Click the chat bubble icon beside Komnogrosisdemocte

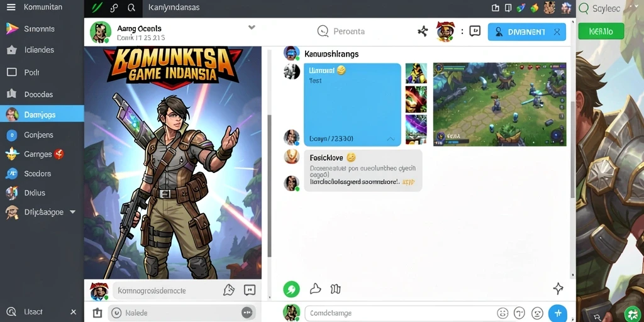click(x=249, y=291)
